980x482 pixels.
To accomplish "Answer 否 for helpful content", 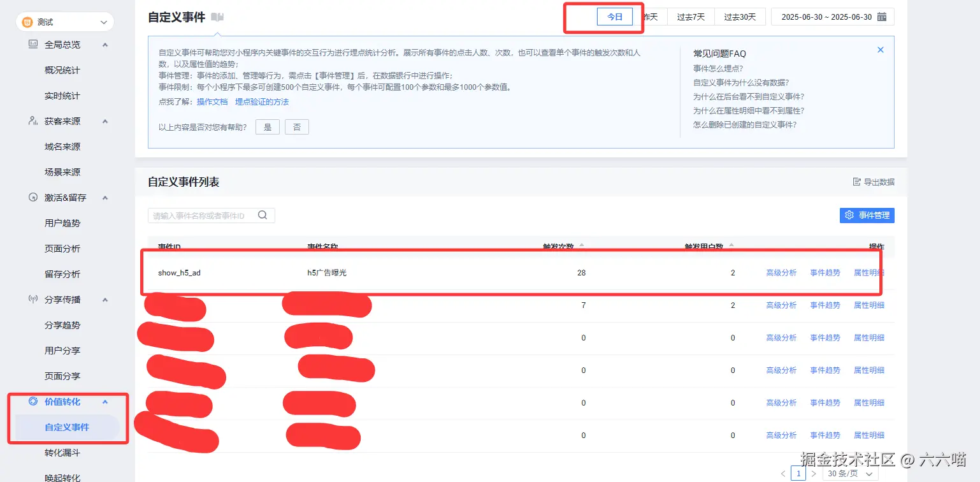I will coord(297,127).
